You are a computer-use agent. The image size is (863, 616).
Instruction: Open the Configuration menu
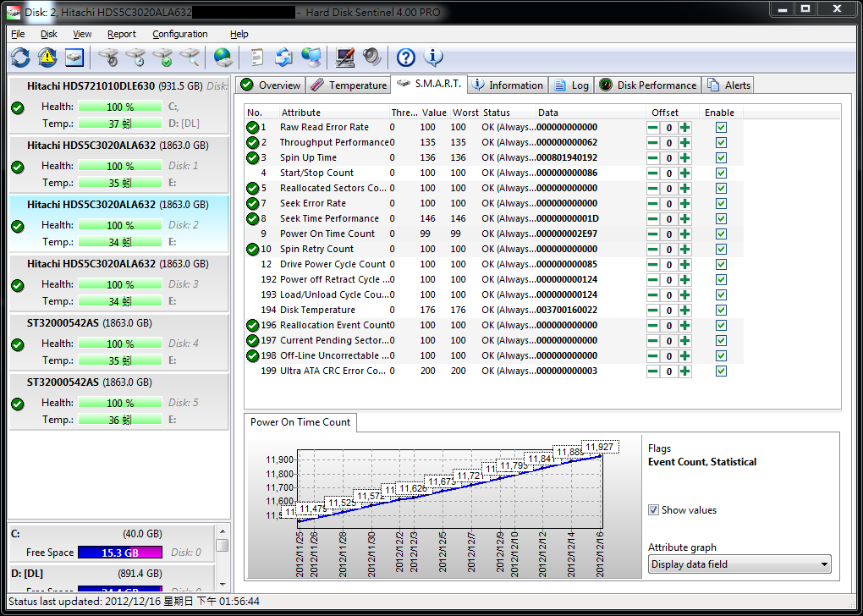click(180, 34)
